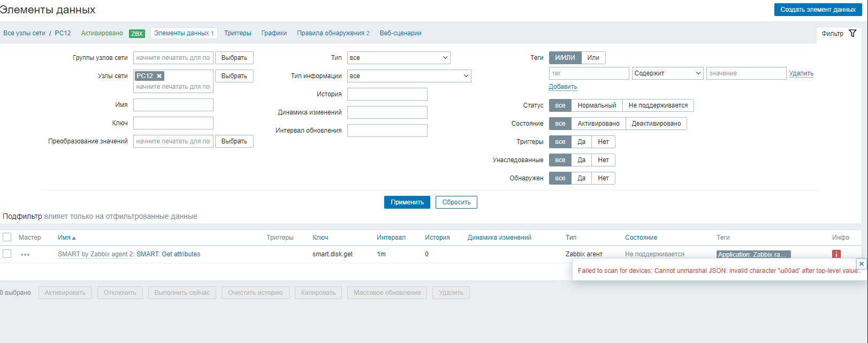Screen dimensions: 868x343
Task: Set Состояние filter to Активировано
Action: click(598, 124)
